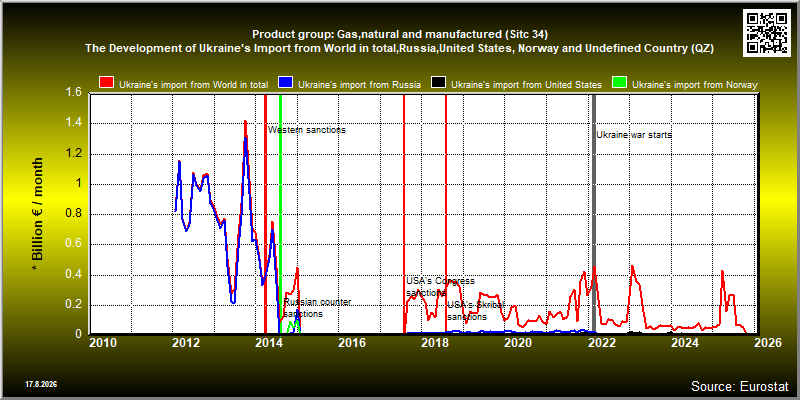Screen dimensions: 800x400
Task: Click the y-axis value 0 at origin
Action: (x=79, y=334)
